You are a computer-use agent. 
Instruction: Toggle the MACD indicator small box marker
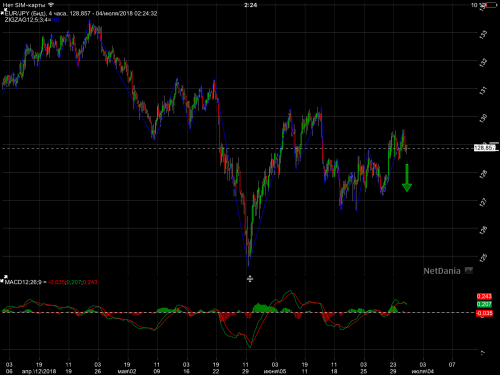(x=2, y=282)
